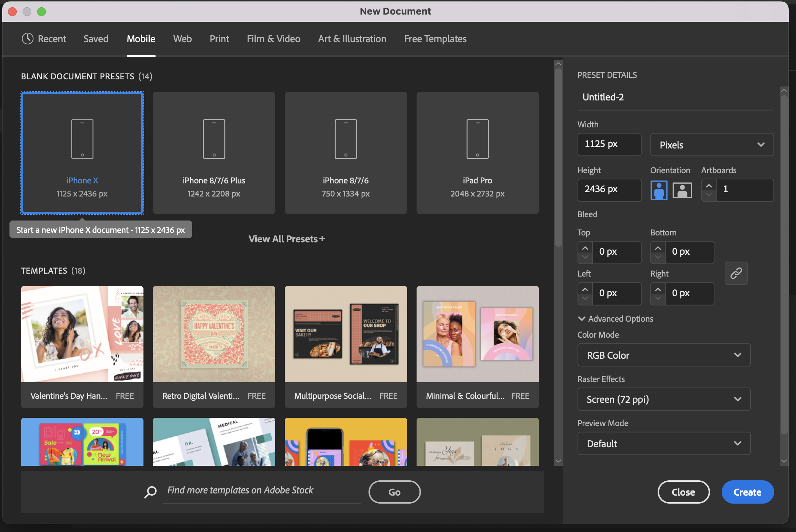This screenshot has height=532, width=796.
Task: Click the Recent clock icon
Action: [28, 39]
